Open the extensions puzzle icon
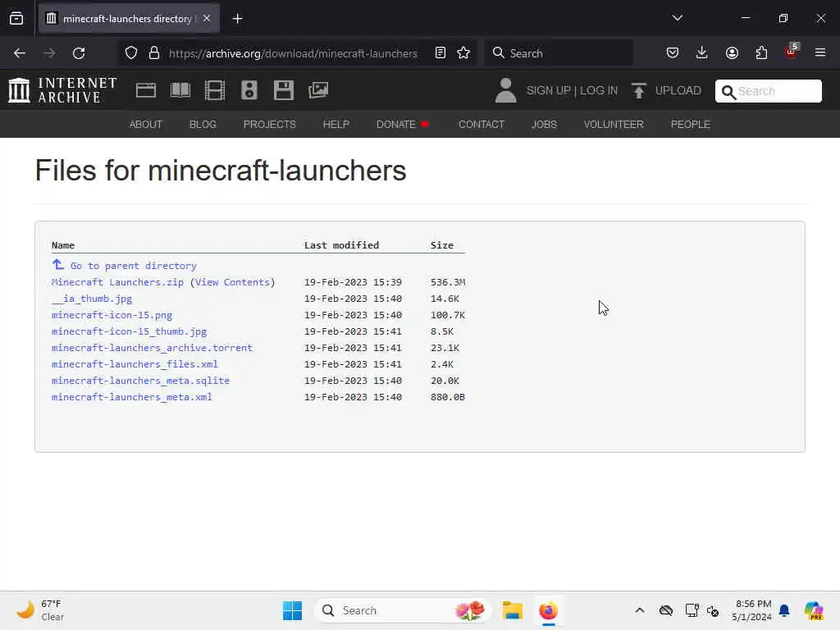Screen dimensions: 840x630 pos(761,53)
